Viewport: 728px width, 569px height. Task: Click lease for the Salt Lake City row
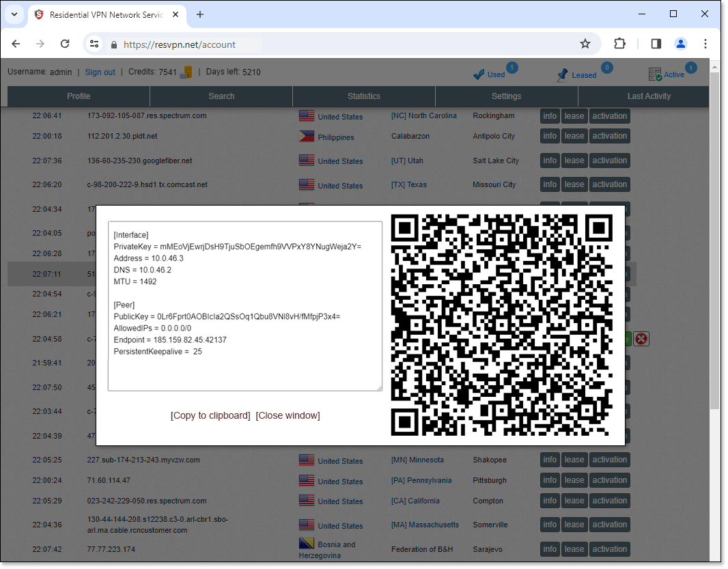(574, 161)
